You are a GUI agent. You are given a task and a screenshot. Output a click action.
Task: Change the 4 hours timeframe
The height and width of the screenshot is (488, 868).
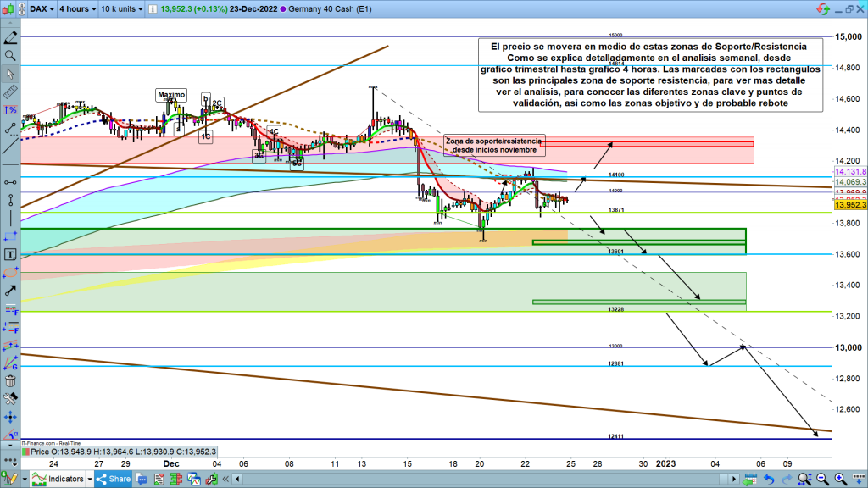[x=76, y=8]
